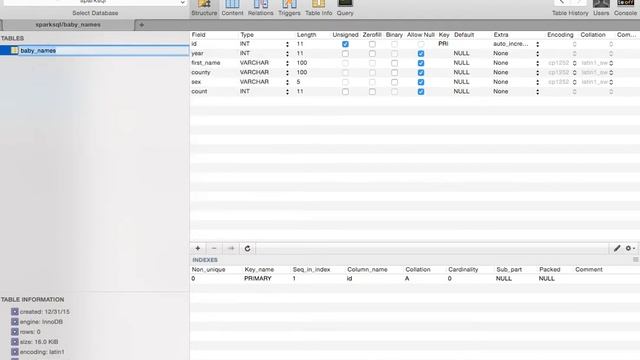This screenshot has width=640, height=360.
Task: Toggle Allow Null for county field
Action: tap(421, 73)
